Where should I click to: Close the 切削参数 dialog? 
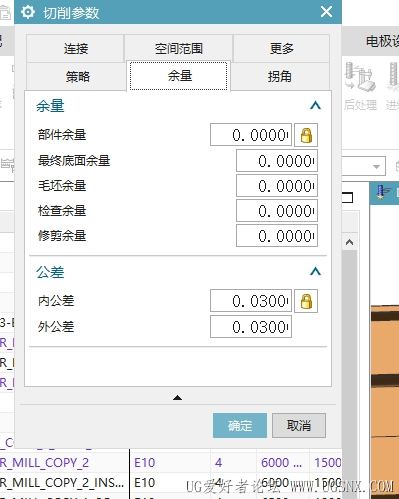point(326,12)
